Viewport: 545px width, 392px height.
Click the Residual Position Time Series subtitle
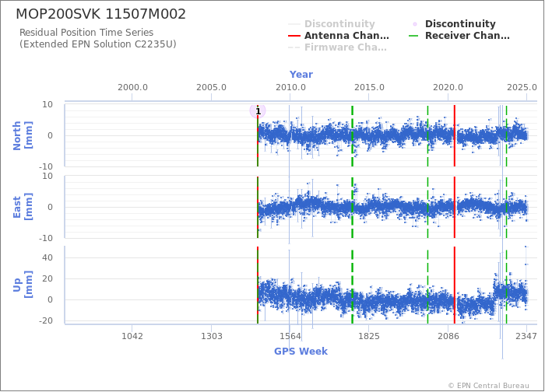[86, 33]
